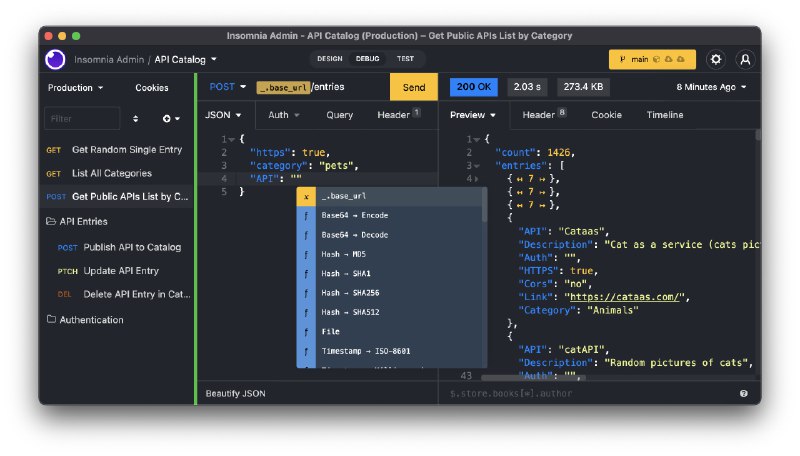
Task: Choose _.base_url autocomplete suggestion
Action: (389, 196)
